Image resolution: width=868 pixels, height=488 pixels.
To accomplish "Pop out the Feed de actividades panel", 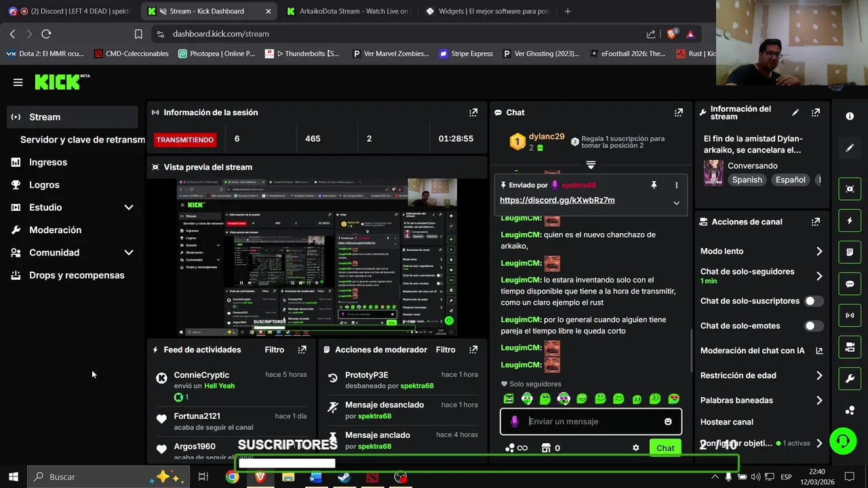I will 302,350.
